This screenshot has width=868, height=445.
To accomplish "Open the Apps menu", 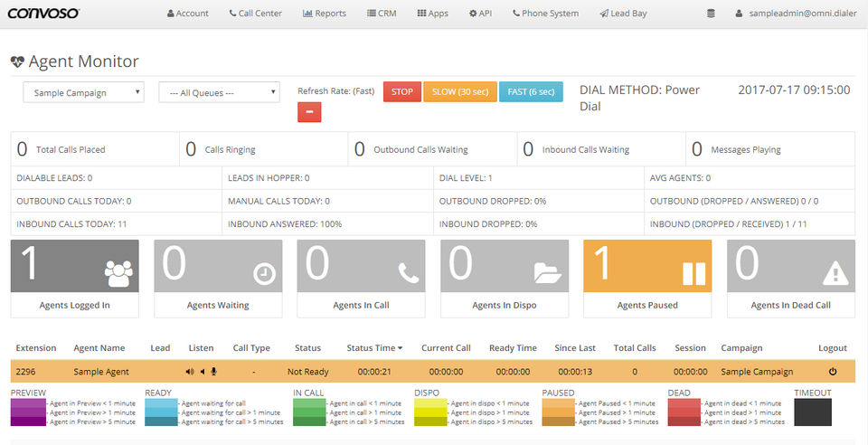I will (x=432, y=14).
